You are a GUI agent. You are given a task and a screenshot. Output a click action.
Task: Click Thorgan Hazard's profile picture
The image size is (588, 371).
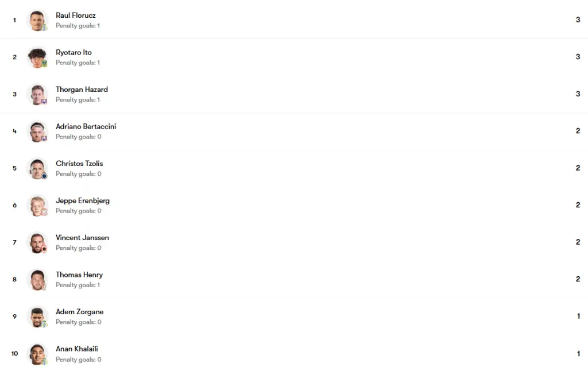point(37,95)
